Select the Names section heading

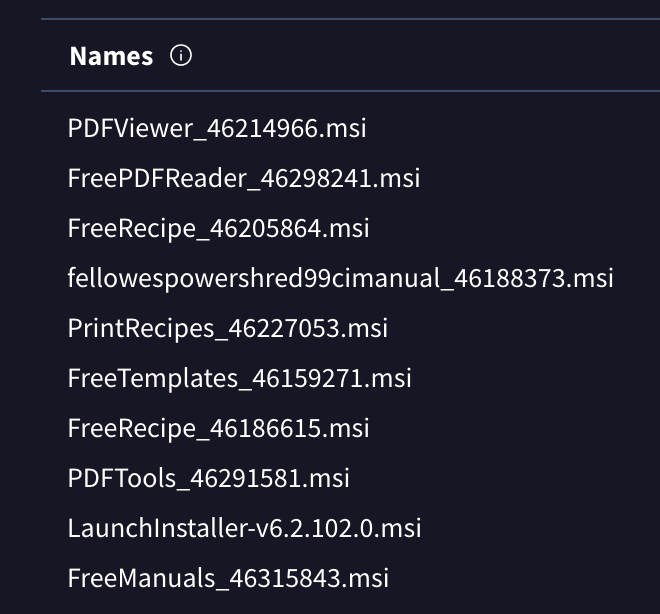pyautogui.click(x=111, y=56)
